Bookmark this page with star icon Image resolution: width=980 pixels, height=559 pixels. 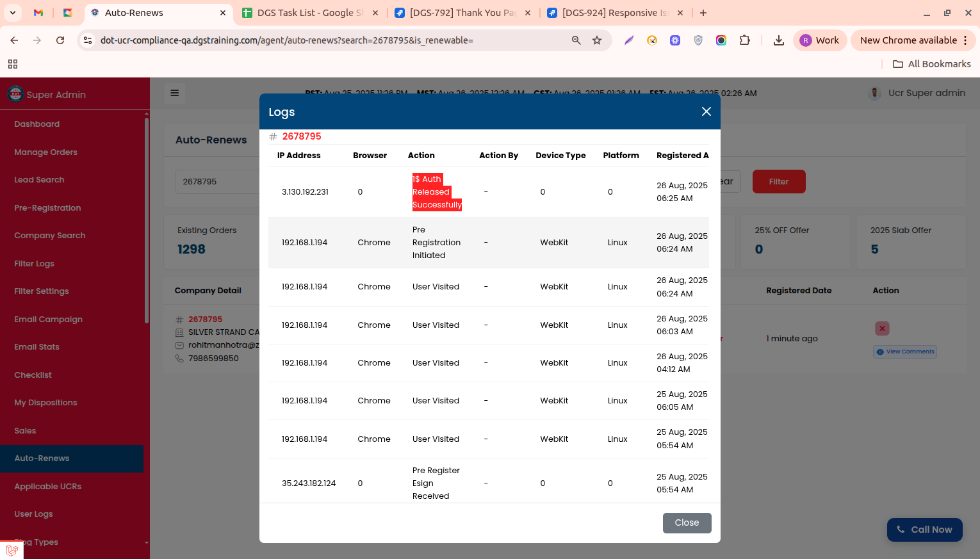coord(597,40)
